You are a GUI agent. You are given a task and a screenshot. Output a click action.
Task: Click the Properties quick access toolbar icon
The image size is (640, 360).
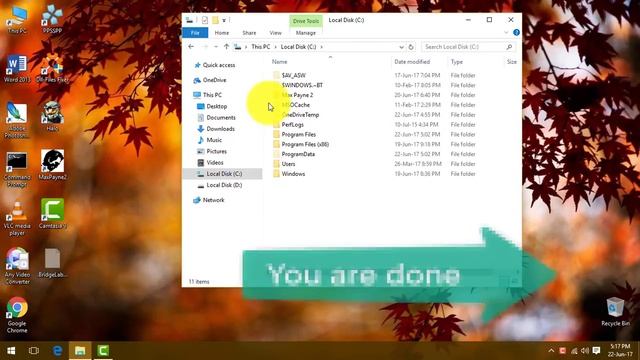point(205,20)
